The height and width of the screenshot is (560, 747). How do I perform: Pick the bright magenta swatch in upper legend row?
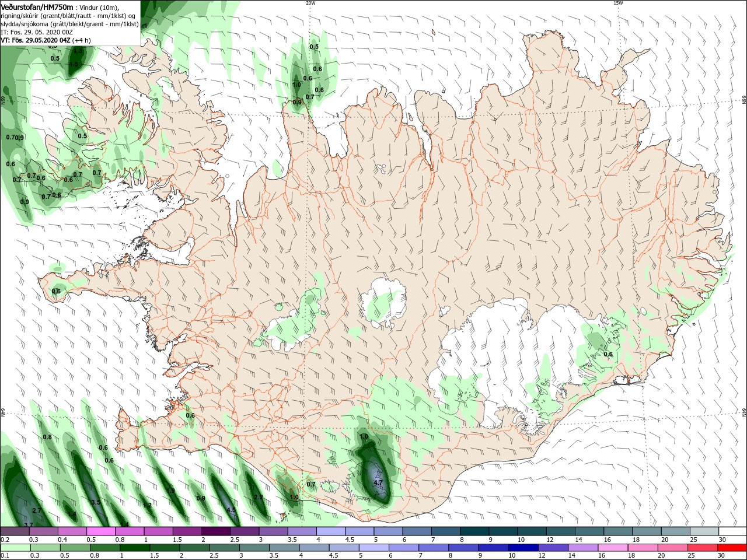pyautogui.click(x=101, y=531)
